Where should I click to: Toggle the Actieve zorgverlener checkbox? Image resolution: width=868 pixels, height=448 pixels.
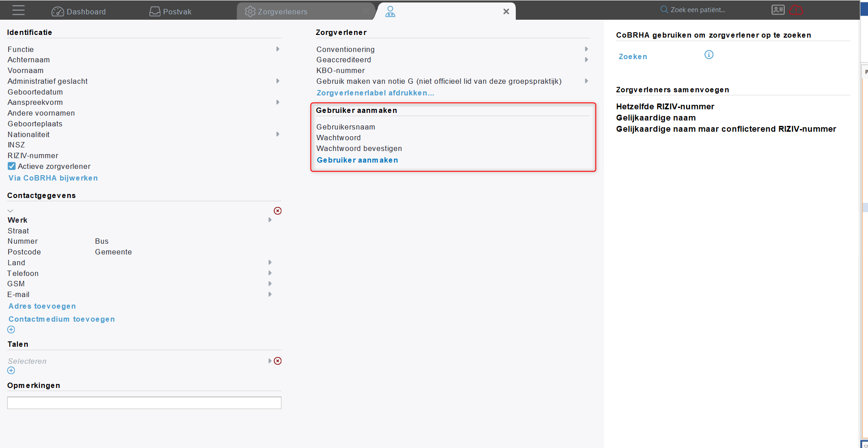click(x=12, y=166)
